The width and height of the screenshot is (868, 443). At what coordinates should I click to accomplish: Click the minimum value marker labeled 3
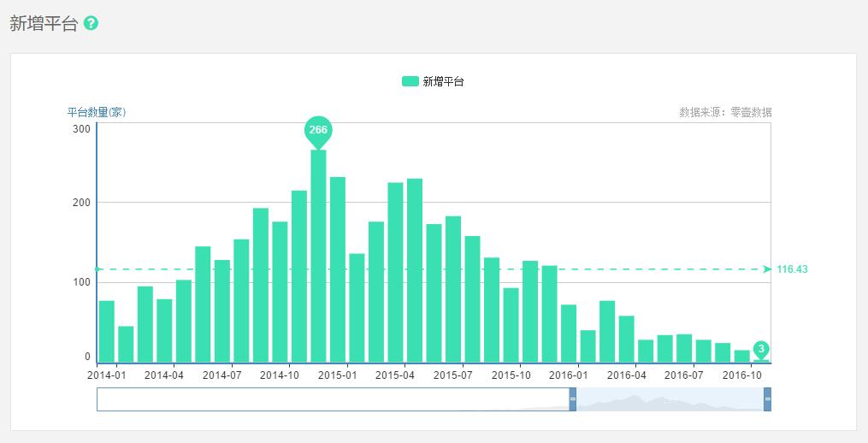coord(761,350)
